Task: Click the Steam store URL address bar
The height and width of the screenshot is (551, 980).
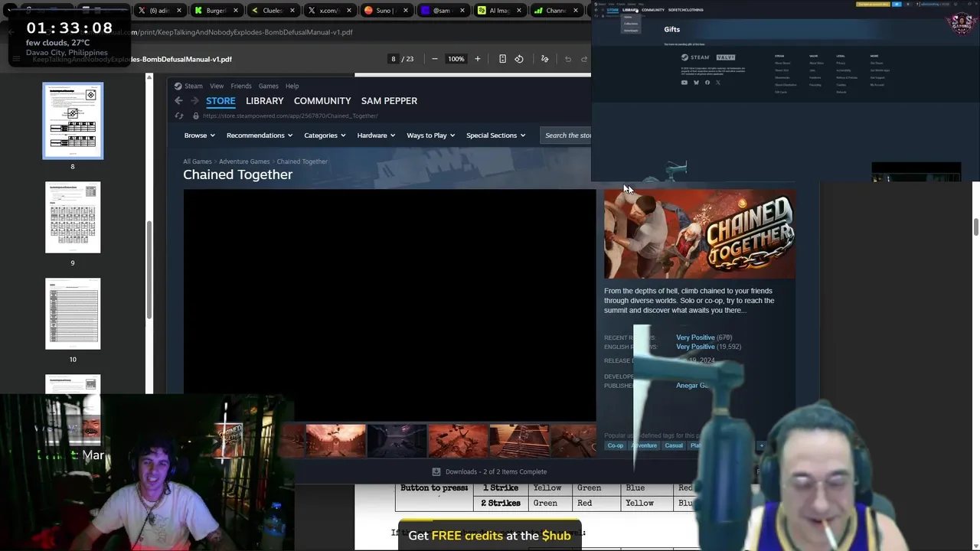Action: [x=291, y=116]
